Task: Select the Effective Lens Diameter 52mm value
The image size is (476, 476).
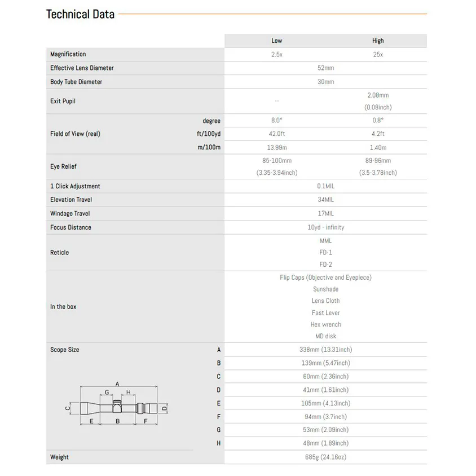Action: coord(325,68)
